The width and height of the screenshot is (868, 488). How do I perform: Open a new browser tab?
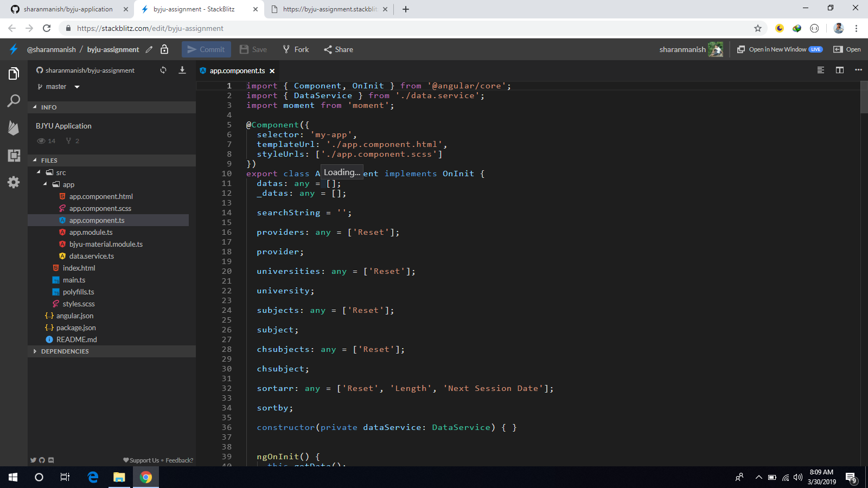(406, 9)
